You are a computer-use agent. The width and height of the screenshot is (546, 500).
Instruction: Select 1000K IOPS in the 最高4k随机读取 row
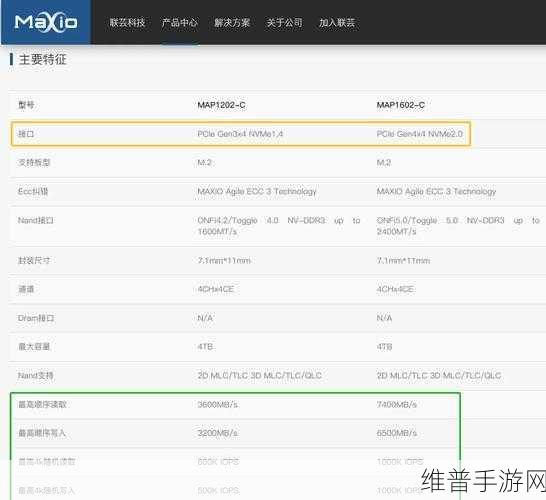(400, 462)
